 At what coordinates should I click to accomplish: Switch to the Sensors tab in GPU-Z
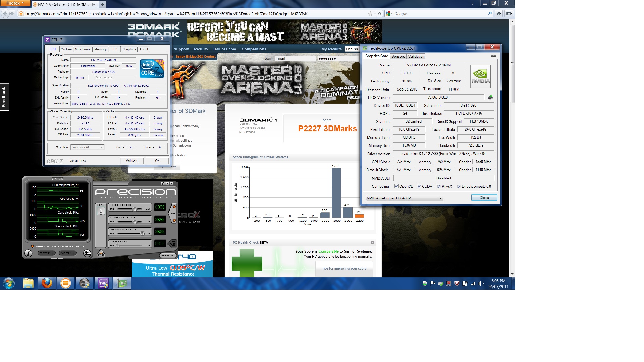tap(398, 56)
